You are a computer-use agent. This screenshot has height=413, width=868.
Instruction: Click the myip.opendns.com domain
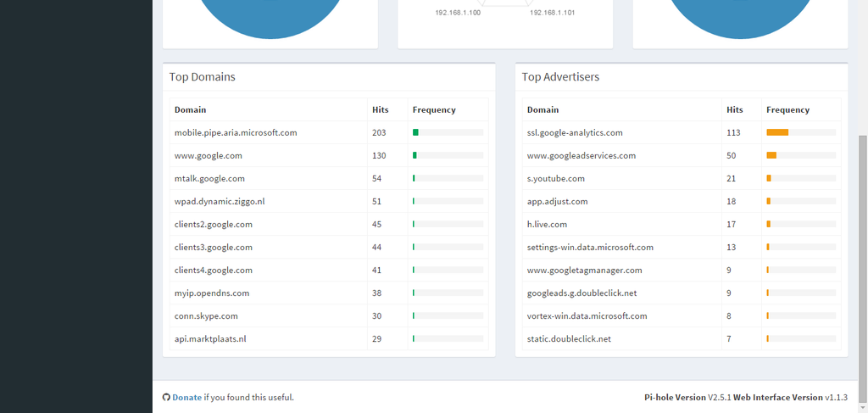pos(212,293)
